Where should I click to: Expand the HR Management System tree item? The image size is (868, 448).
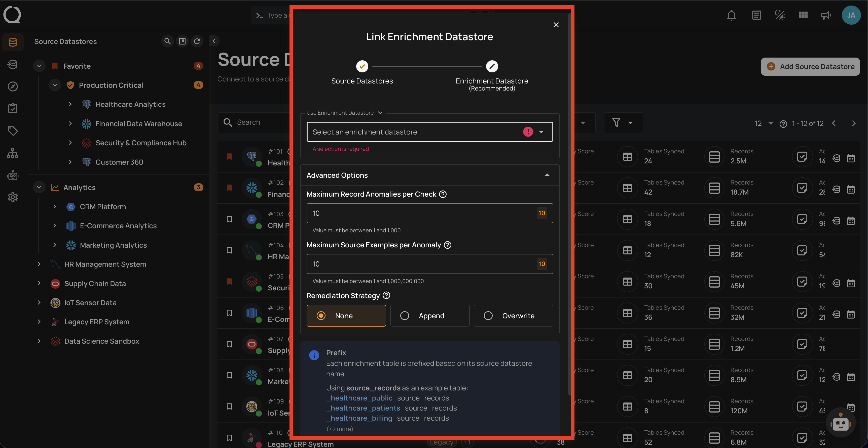39,264
